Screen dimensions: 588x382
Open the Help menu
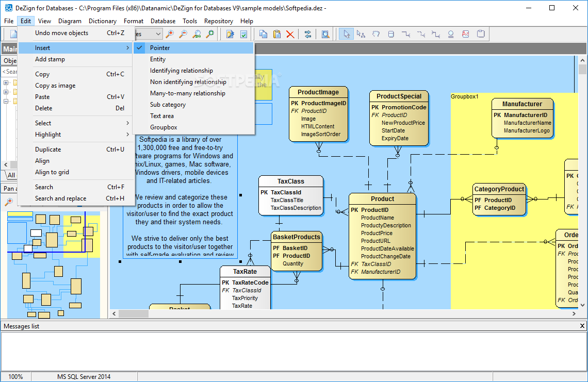coord(247,21)
